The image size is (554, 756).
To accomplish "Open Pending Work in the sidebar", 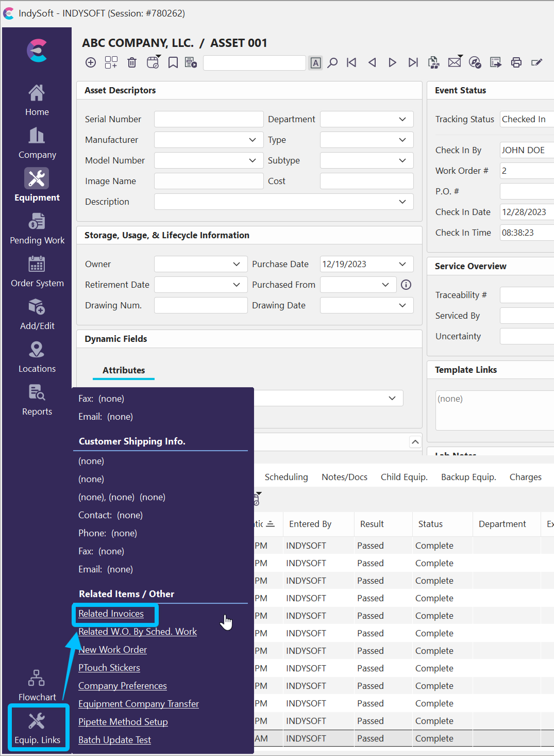I will click(x=37, y=229).
